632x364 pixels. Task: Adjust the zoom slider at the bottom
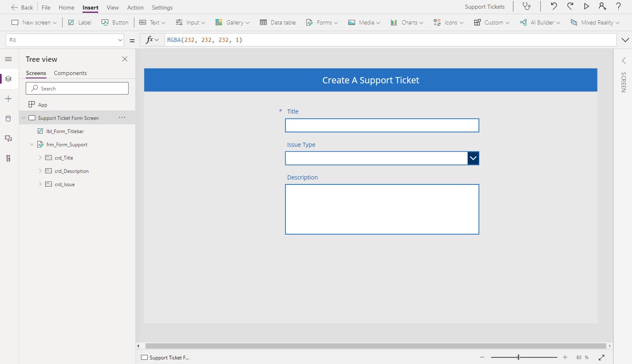tap(518, 357)
